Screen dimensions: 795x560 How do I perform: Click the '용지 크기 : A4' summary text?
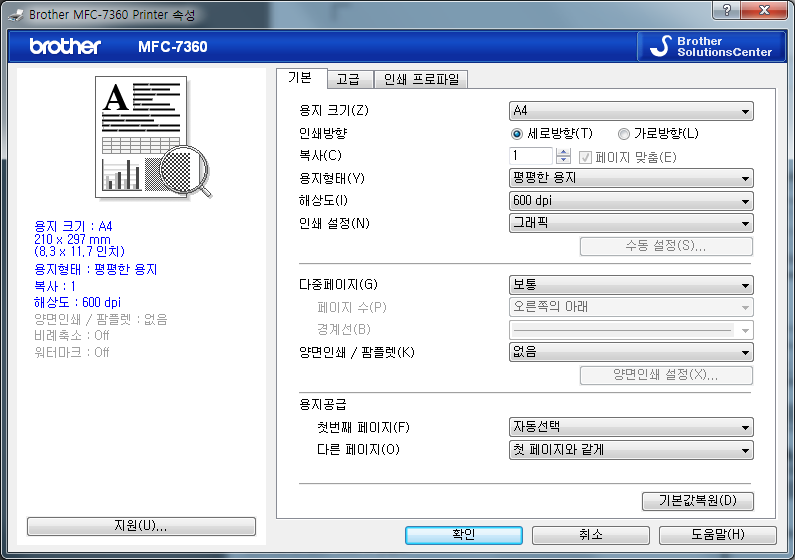[73, 226]
